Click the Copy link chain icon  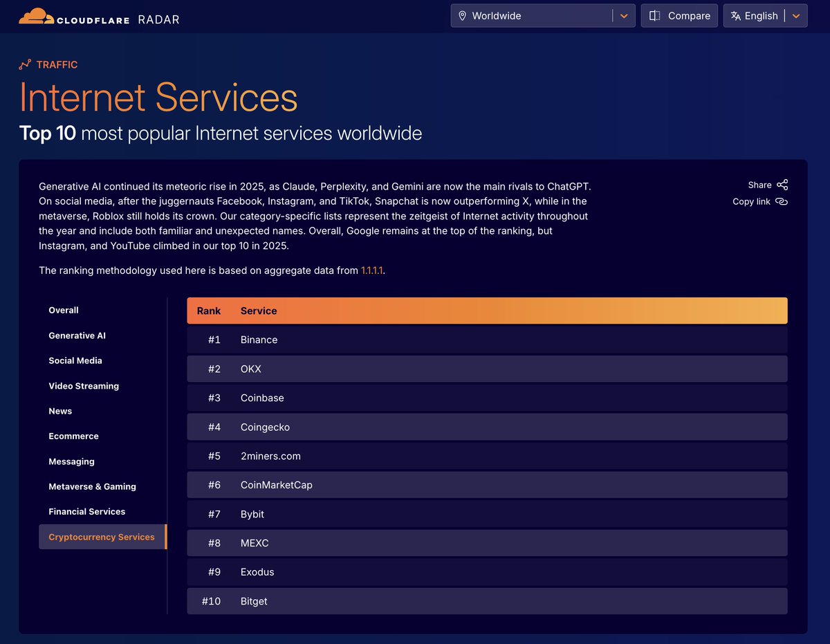pos(782,201)
